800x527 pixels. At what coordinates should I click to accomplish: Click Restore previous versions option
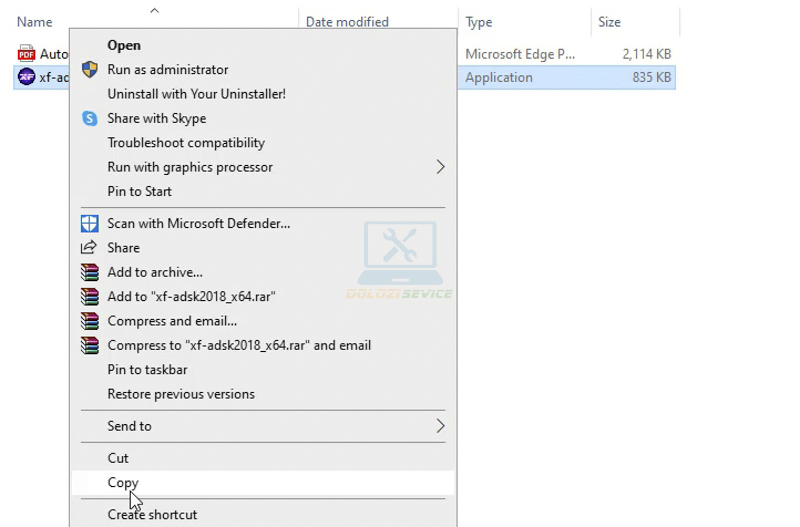pos(181,394)
